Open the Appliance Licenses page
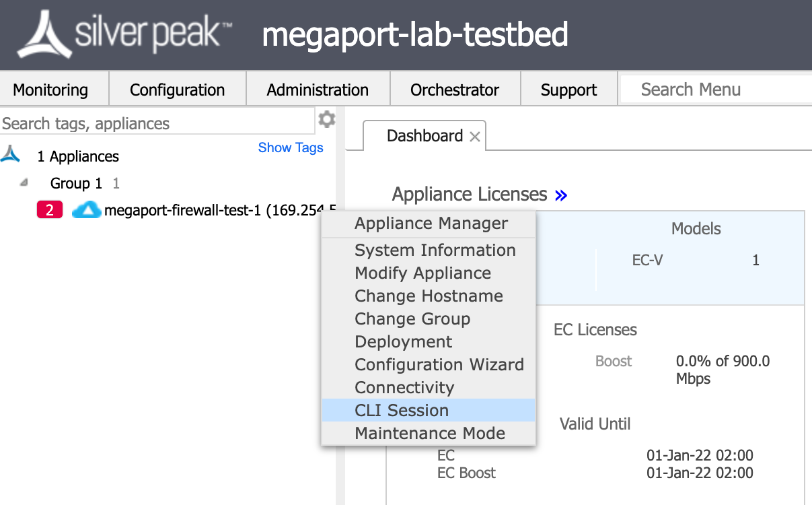The image size is (812, 505). (470, 194)
